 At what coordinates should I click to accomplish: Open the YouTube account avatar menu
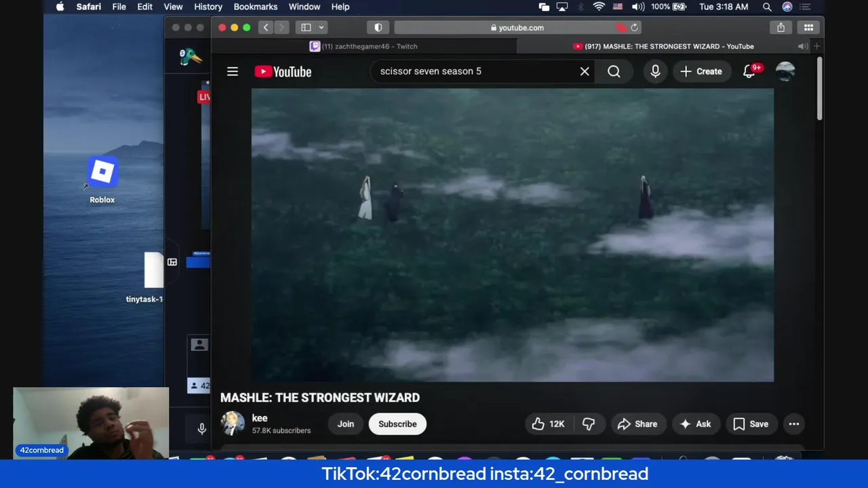[785, 71]
